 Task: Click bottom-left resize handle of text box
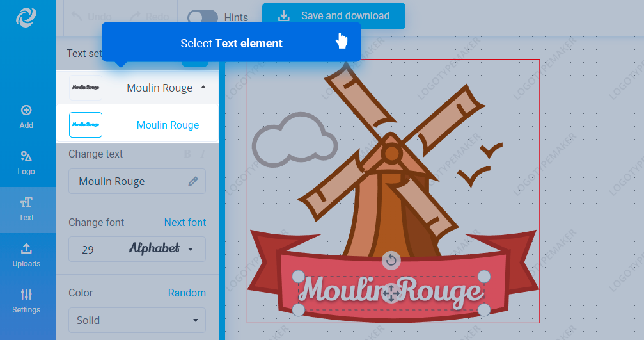point(298,309)
